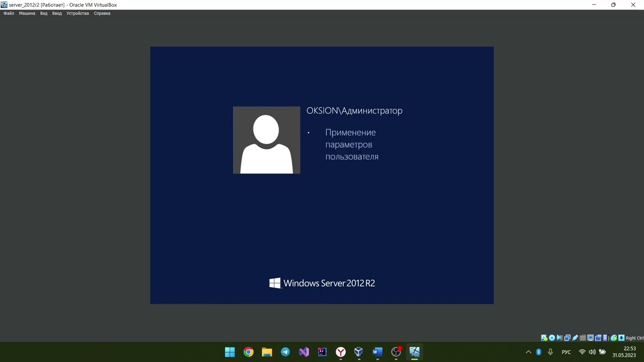This screenshot has height=362, width=644.
Task: Open the Вид menu
Action: point(44,13)
